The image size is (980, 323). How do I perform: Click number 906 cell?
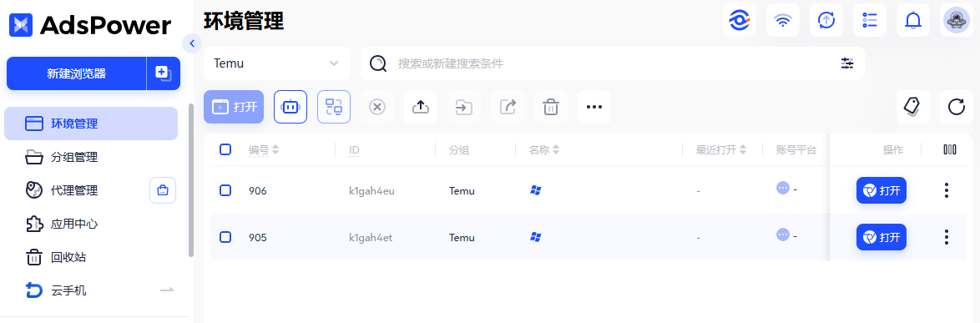coord(257,191)
